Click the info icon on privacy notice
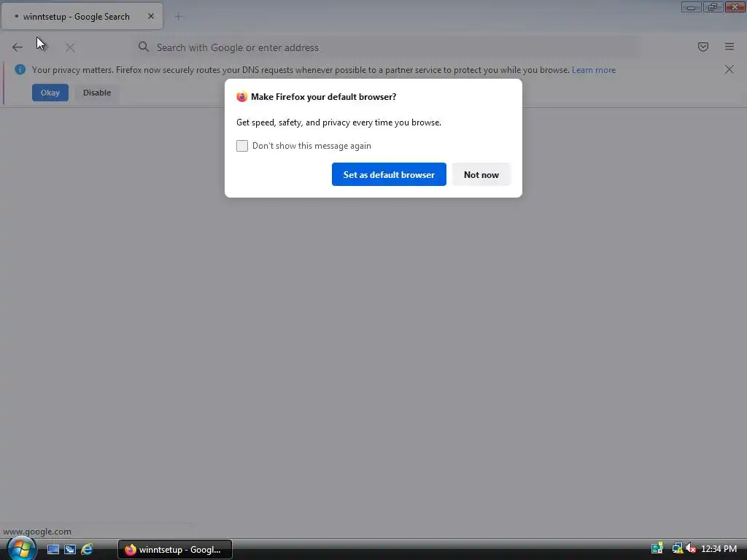 tap(20, 69)
